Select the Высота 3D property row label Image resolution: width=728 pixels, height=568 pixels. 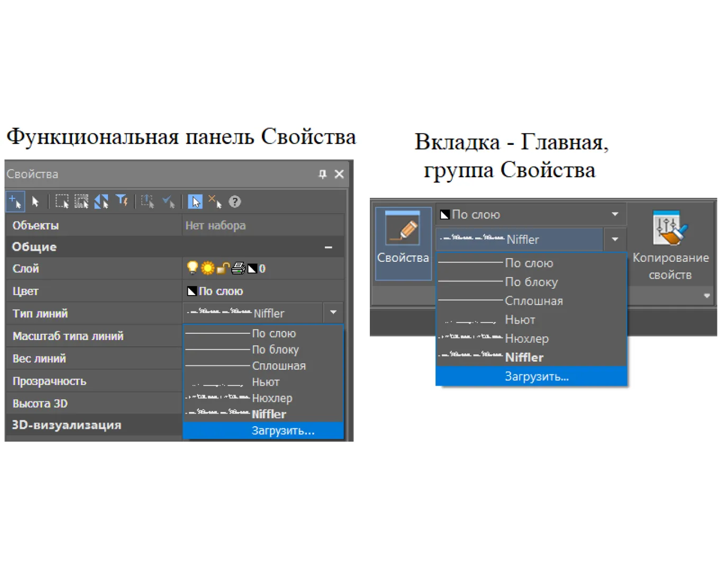point(40,404)
